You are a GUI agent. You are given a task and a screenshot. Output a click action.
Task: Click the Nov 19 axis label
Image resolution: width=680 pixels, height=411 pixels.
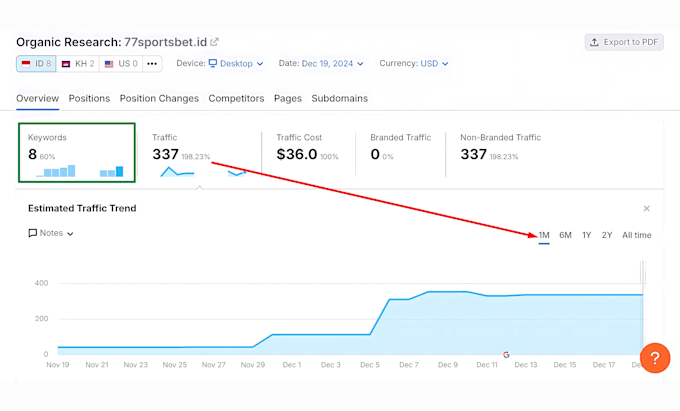tap(58, 365)
